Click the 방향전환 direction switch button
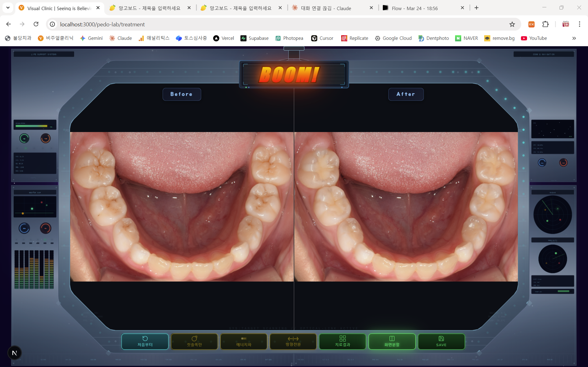588x367 pixels. pyautogui.click(x=293, y=341)
